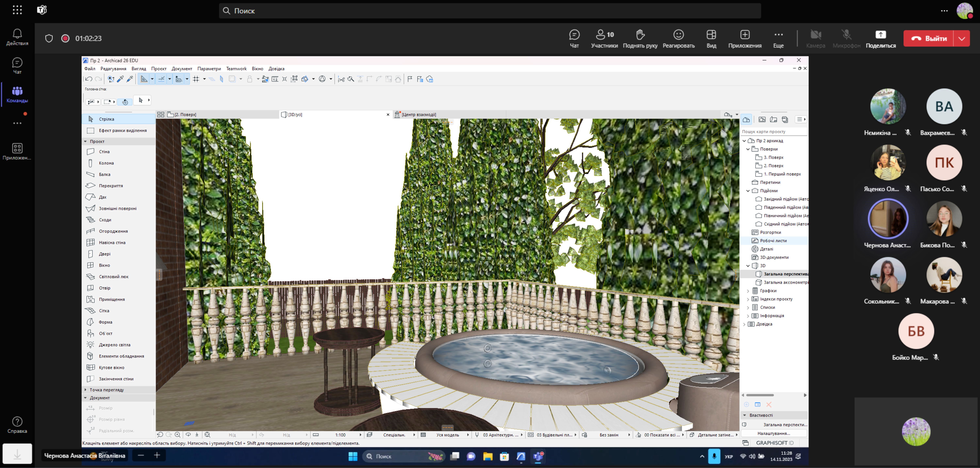Screen dimensions: 980x468
Task: Click the Налаштування... settings button
Action: pyautogui.click(x=774, y=433)
